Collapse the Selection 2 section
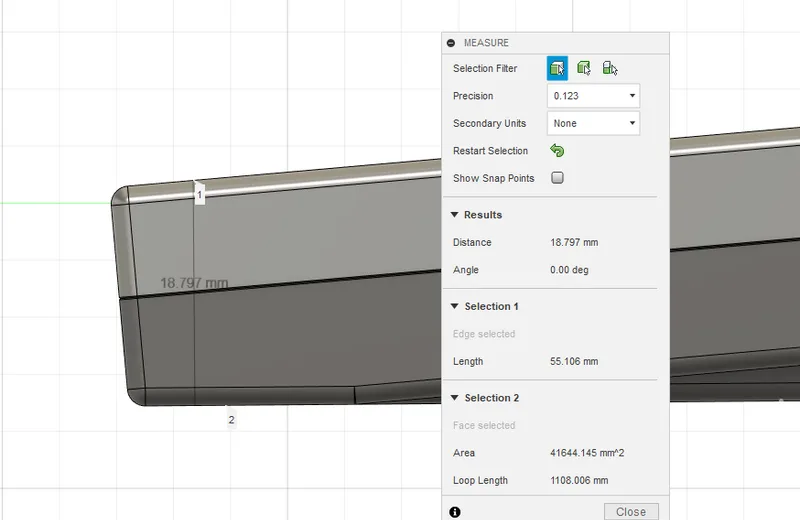The width and height of the screenshot is (800, 520). tap(455, 398)
